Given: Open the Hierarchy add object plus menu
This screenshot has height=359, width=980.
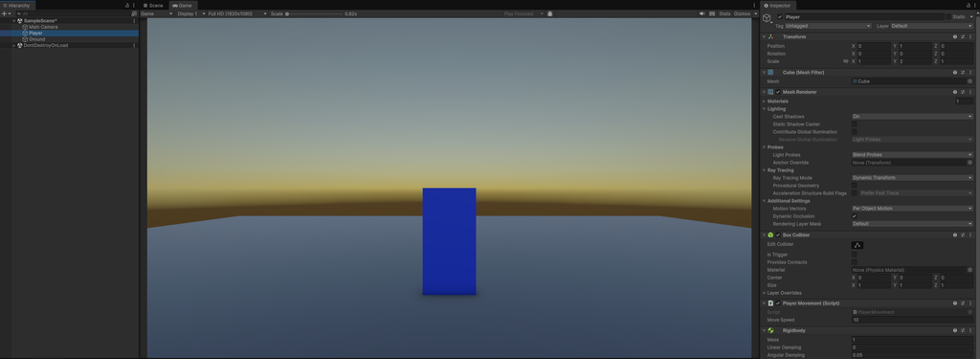Looking at the screenshot, I should tap(6, 13).
